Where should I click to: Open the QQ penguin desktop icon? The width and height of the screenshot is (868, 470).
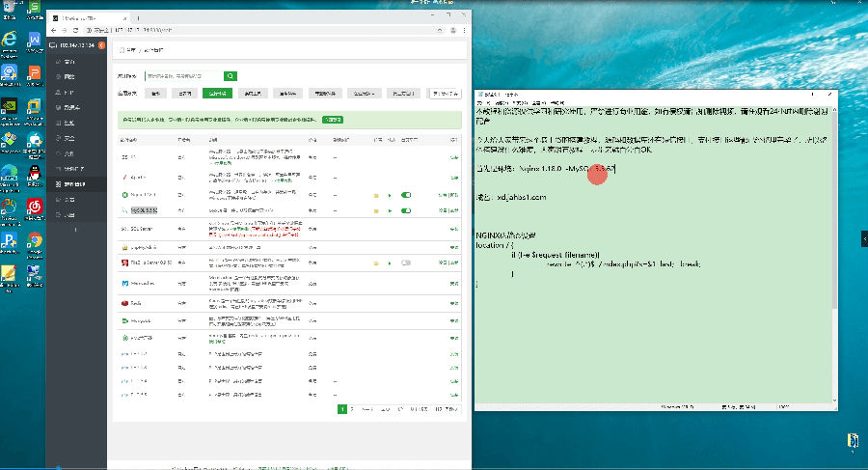35,173
